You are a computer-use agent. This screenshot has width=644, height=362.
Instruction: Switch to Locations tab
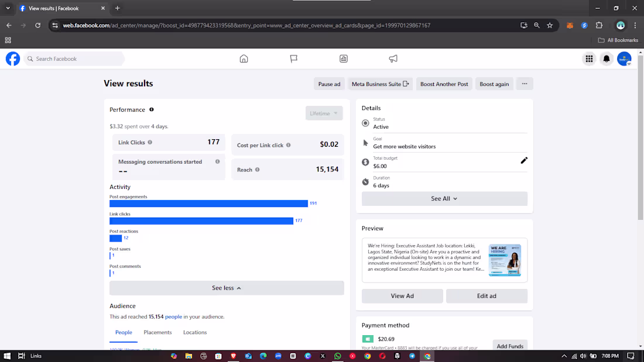[x=195, y=332]
